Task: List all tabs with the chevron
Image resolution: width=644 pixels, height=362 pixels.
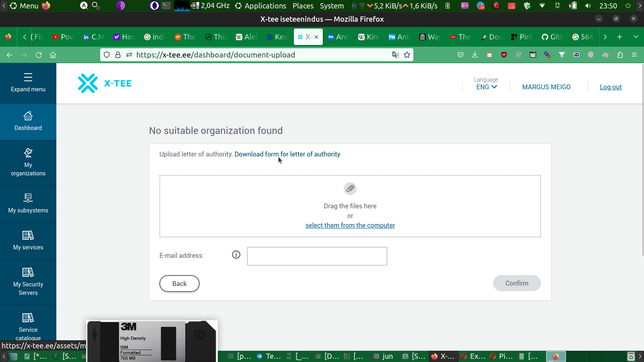Action: tap(636, 37)
